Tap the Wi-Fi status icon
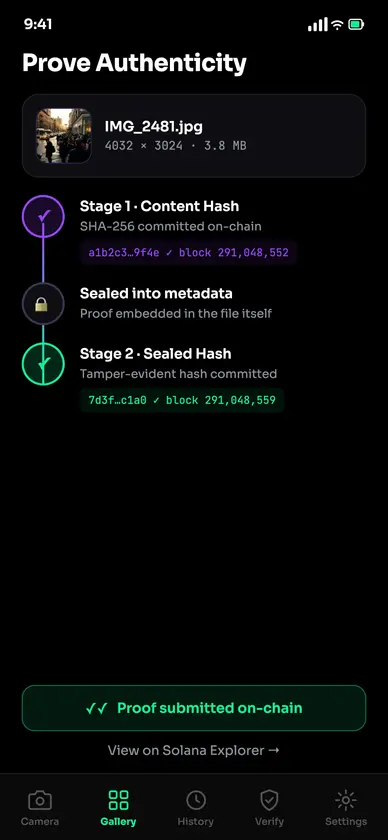This screenshot has height=840, width=388. tap(337, 24)
